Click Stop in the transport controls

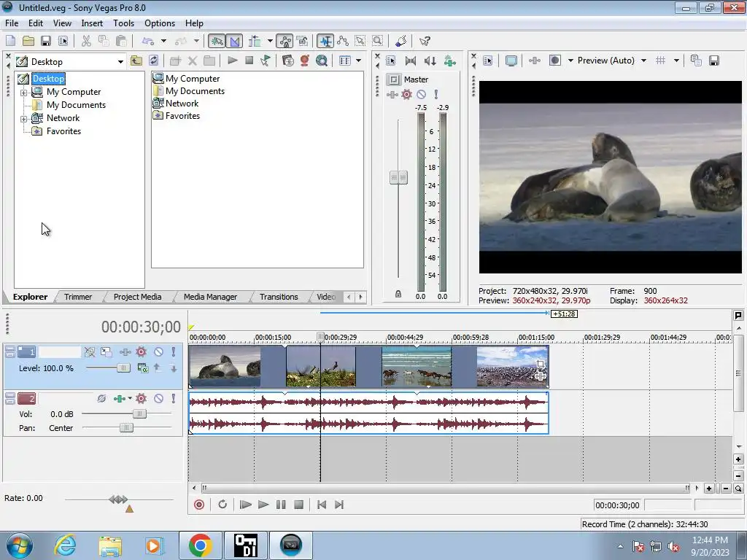click(298, 505)
